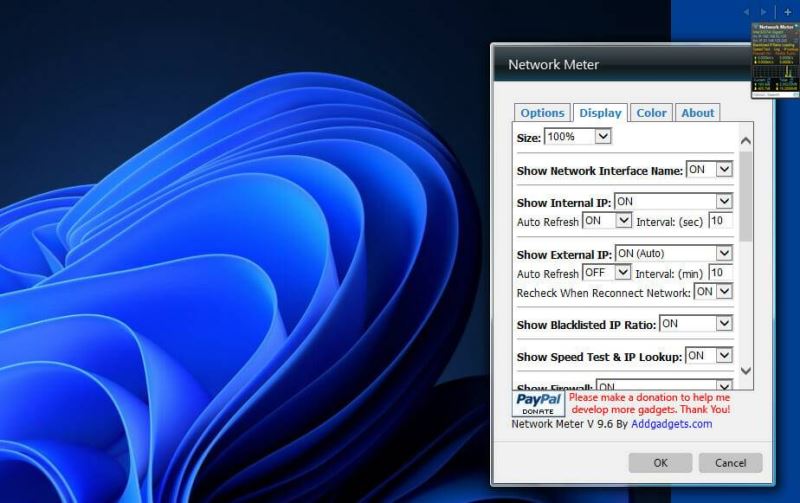The height and width of the screenshot is (503, 800).
Task: Toggle Internal IP Auto Refresh ON dropdown
Action: 607,220
